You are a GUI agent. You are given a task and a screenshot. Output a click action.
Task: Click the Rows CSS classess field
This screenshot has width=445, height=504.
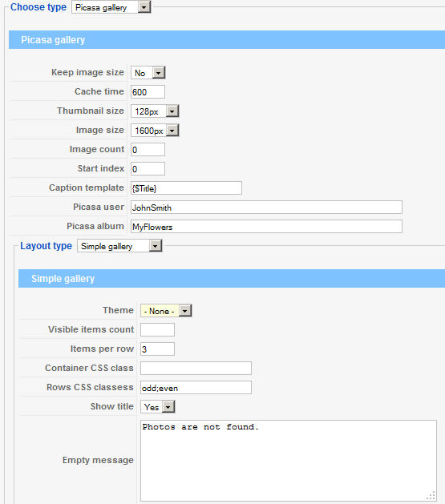click(x=196, y=388)
